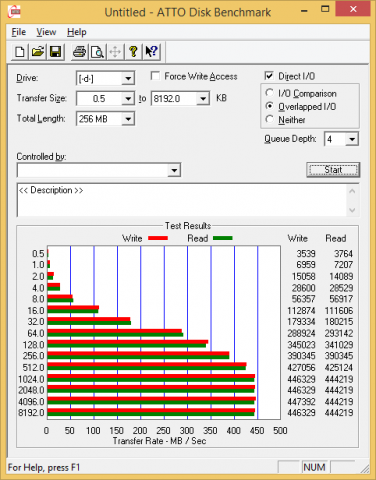
Task: Click the 64.0 transfer size row label
Action: pos(36,333)
